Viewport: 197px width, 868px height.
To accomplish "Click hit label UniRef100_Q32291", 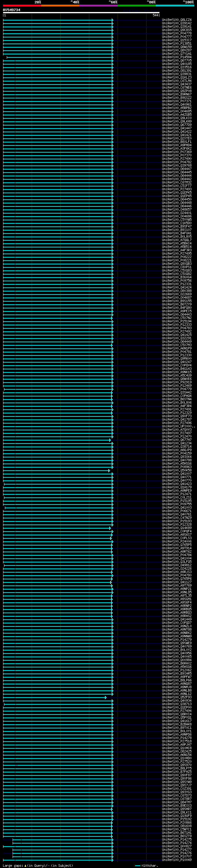I will click(x=177, y=338).
